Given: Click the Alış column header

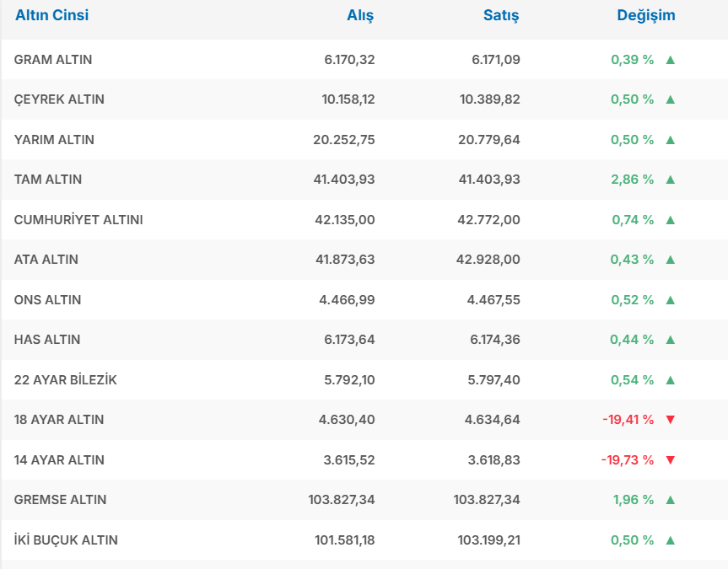Looking at the screenshot, I should (360, 15).
